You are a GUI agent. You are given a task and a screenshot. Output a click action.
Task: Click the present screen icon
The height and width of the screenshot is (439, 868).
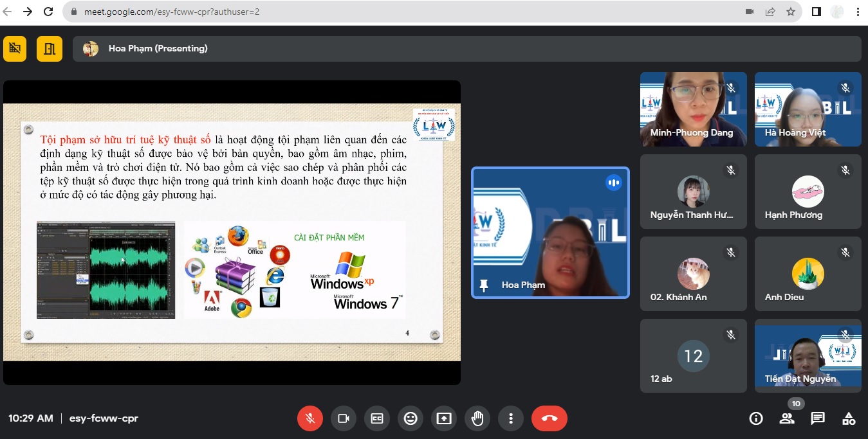click(x=444, y=418)
